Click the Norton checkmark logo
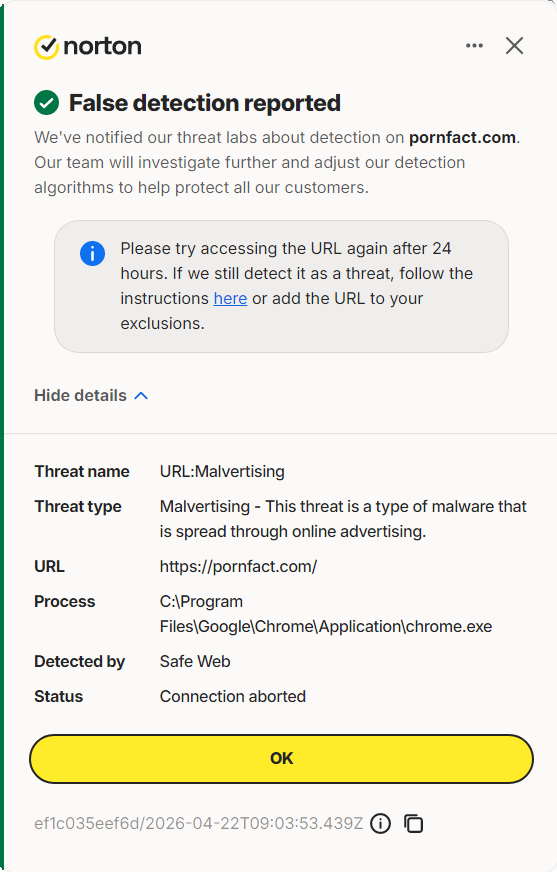 coord(47,47)
